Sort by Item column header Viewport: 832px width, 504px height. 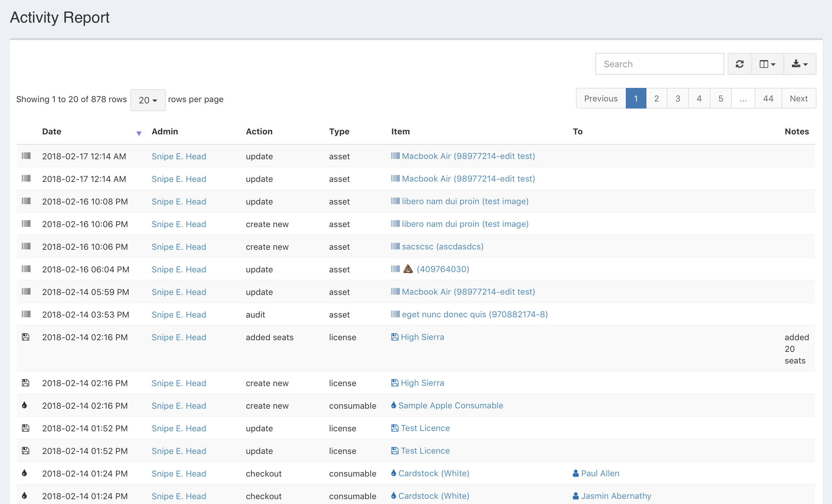[400, 131]
